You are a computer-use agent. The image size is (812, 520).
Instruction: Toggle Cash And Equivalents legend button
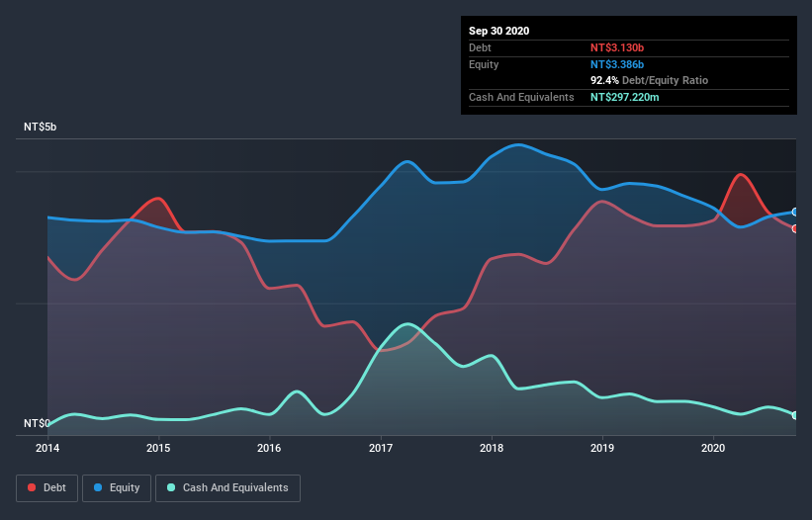point(227,488)
